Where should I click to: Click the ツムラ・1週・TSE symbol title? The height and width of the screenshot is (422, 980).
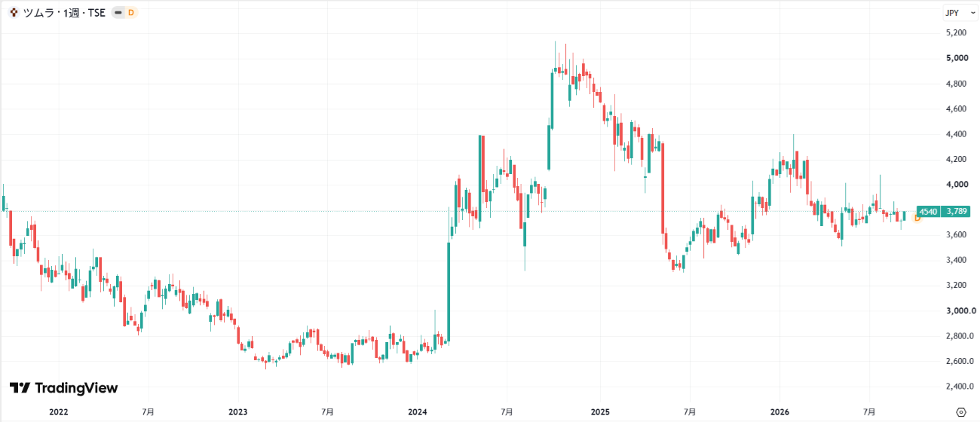[64, 13]
